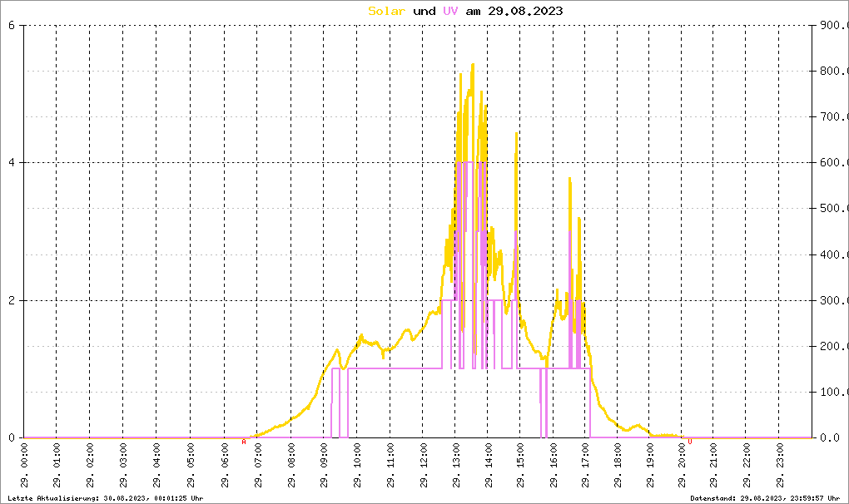This screenshot has width=849, height=504.
Task: Click the red sunset marker "U" on the baseline
Action: coord(690,442)
